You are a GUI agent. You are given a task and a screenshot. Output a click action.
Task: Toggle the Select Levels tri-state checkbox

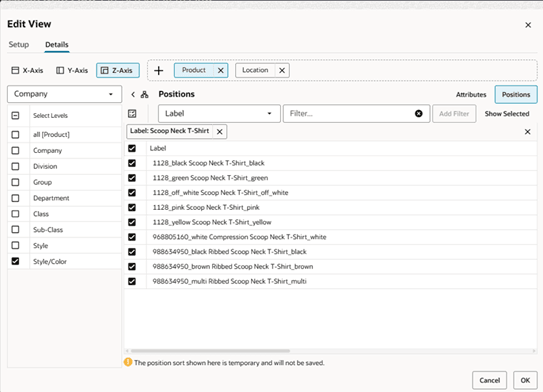click(15, 115)
